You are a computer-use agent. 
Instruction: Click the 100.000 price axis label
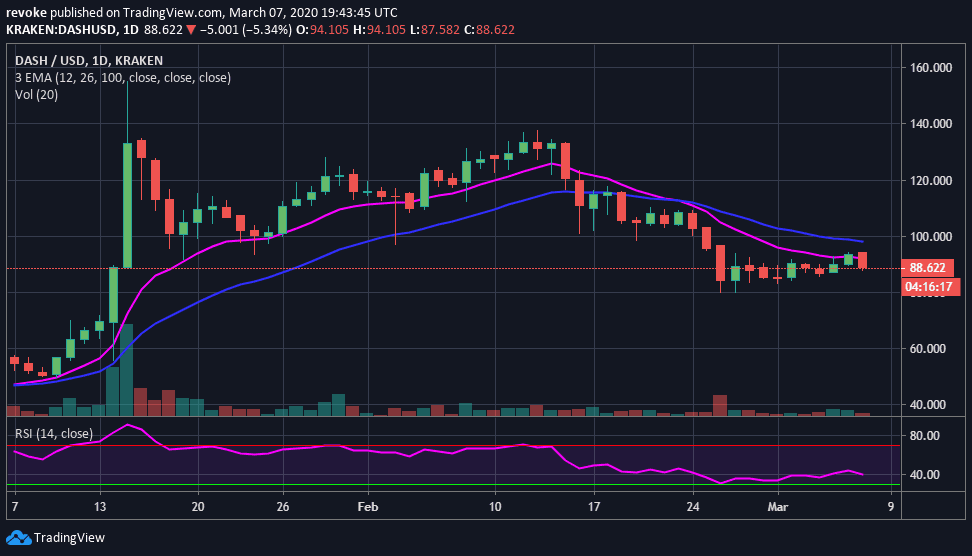[x=929, y=237]
